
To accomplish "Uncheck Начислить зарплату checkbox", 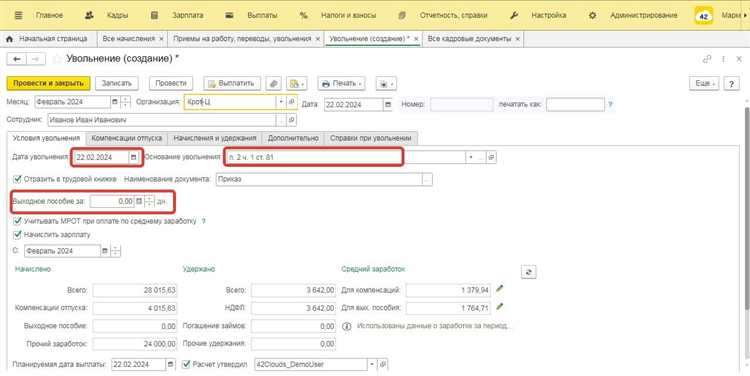I will click(18, 234).
